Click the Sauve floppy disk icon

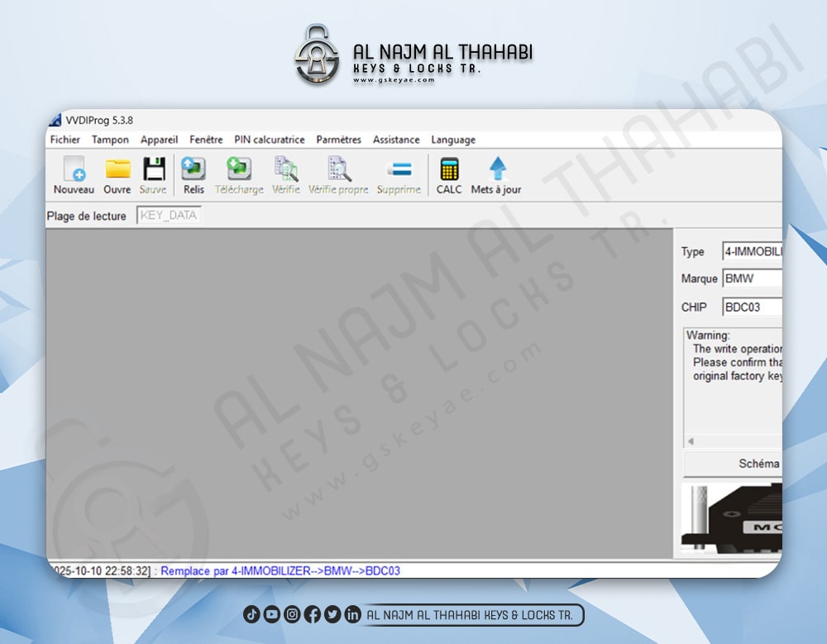point(153,174)
